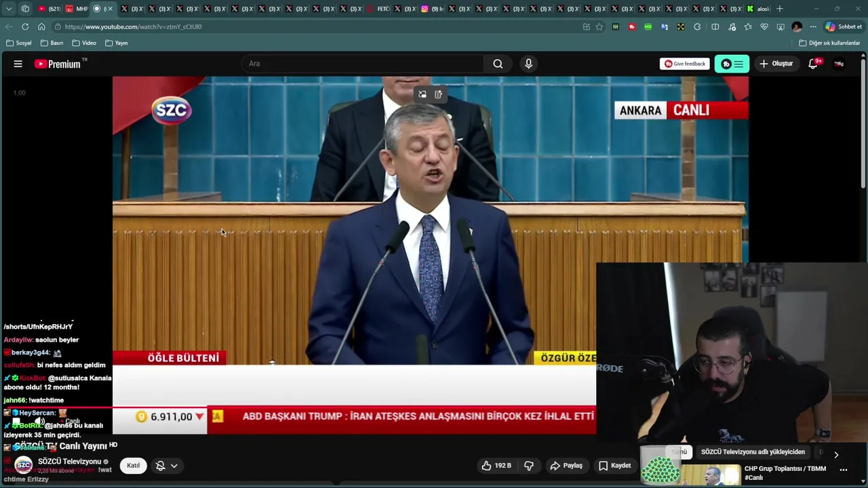868x488 pixels.
Task: Click Paylaş share button
Action: coord(566,466)
